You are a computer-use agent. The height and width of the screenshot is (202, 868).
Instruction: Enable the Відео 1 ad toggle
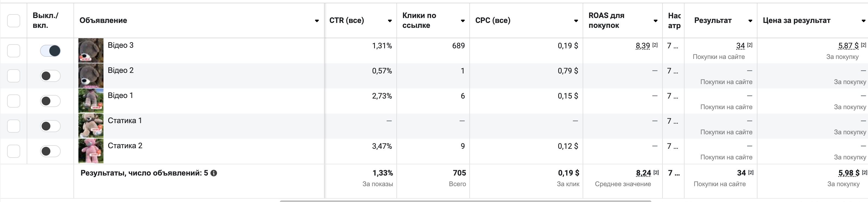pos(50,101)
